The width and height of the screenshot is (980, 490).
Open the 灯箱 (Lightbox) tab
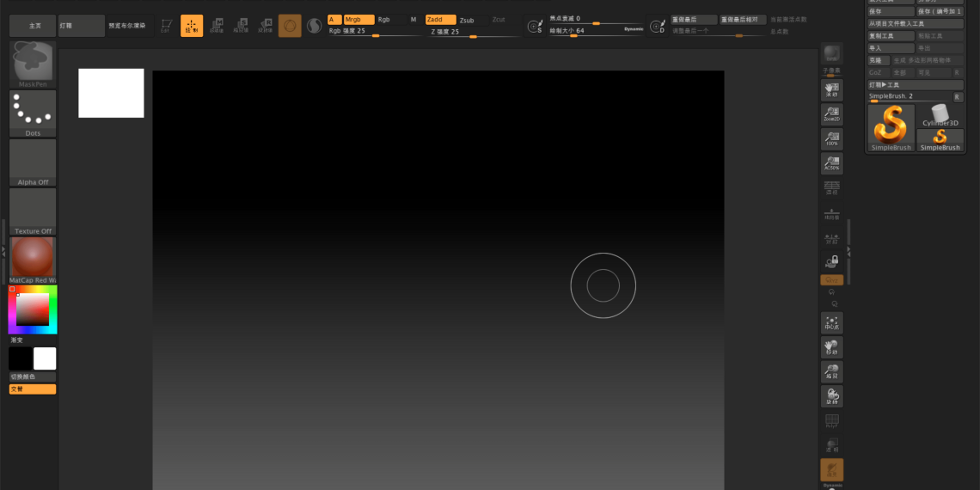[x=81, y=26]
